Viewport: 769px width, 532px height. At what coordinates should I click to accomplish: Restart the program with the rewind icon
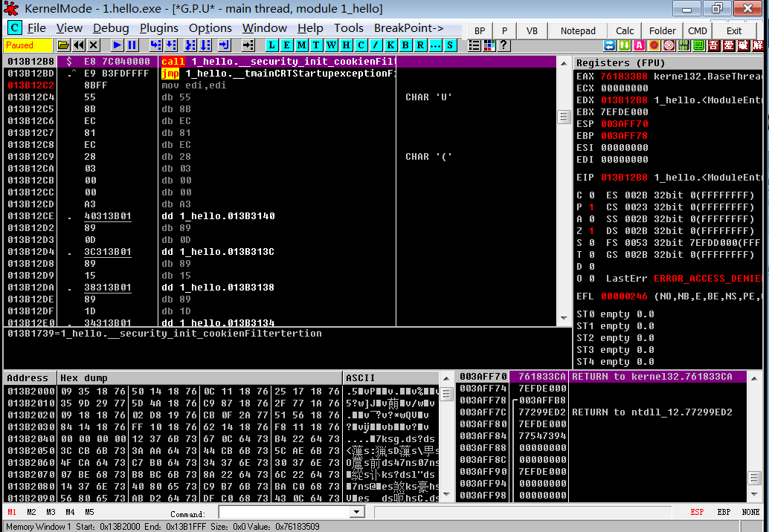(x=79, y=45)
